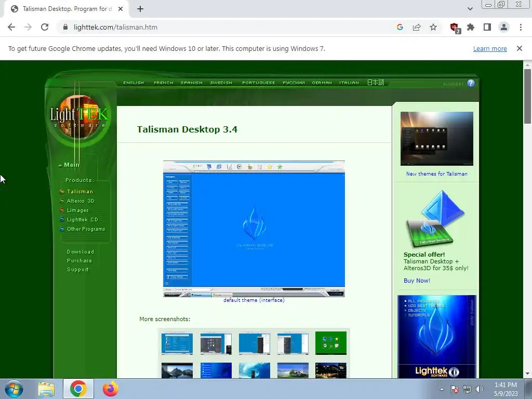Viewport: 532px width, 399px height.
Task: Switch site language to French
Action: (x=164, y=83)
